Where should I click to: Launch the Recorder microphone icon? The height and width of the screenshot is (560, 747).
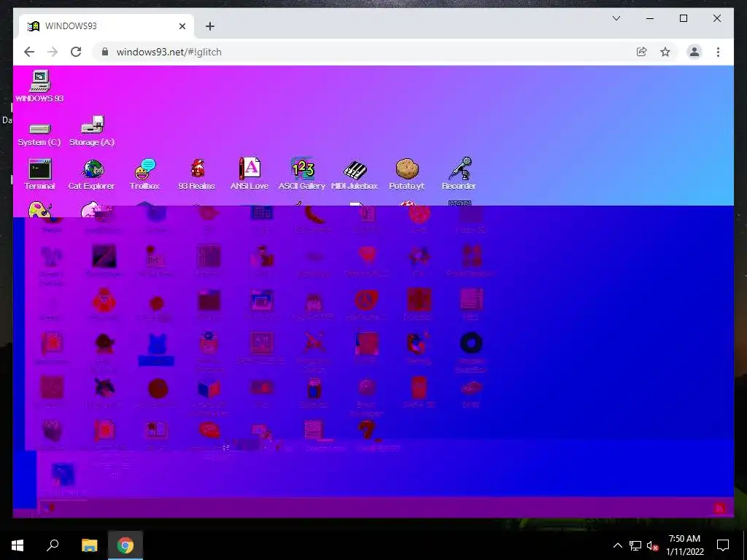(460, 174)
